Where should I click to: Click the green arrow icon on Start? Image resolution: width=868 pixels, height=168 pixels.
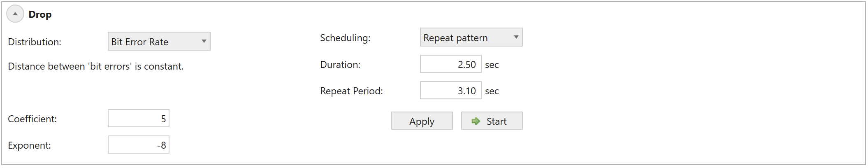pyautogui.click(x=476, y=121)
